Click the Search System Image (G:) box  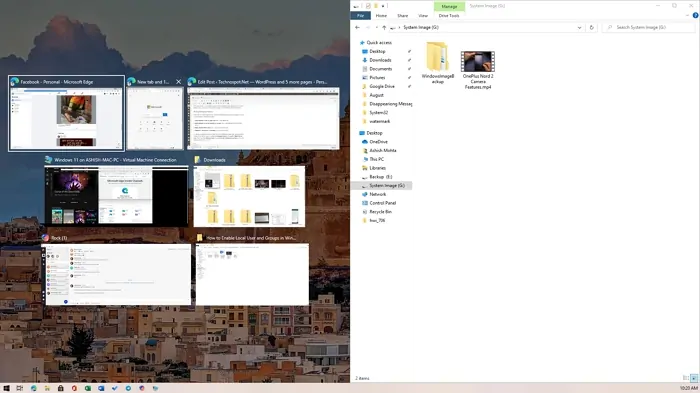point(649,27)
